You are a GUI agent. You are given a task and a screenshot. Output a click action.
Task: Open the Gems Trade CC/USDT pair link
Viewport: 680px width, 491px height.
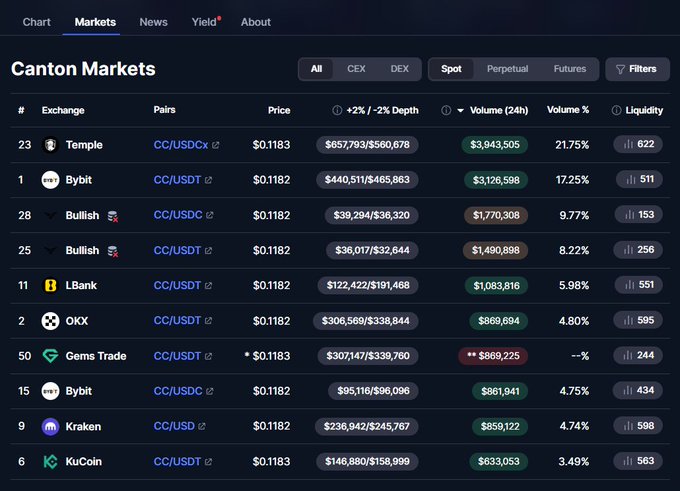click(177, 356)
